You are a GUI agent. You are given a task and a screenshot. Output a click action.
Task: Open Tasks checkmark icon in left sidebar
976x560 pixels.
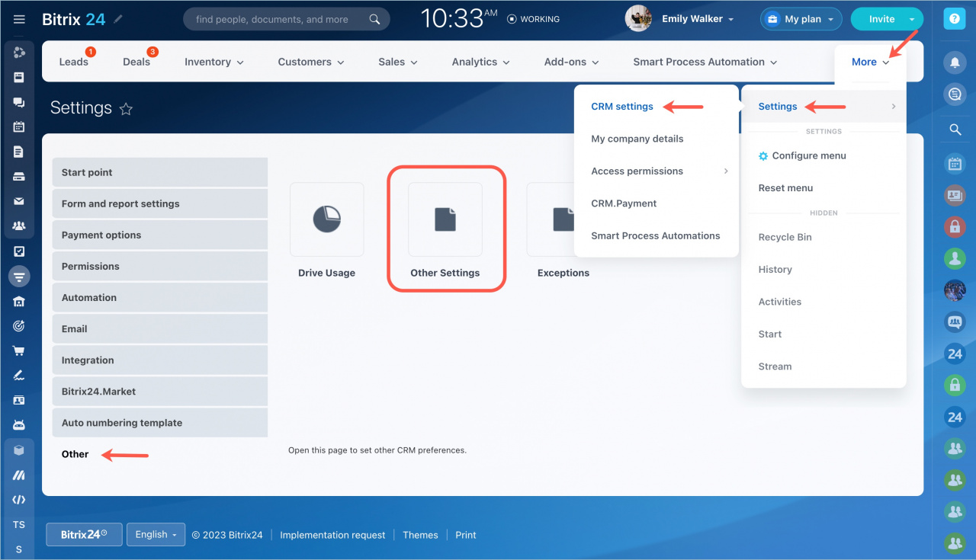[19, 251]
